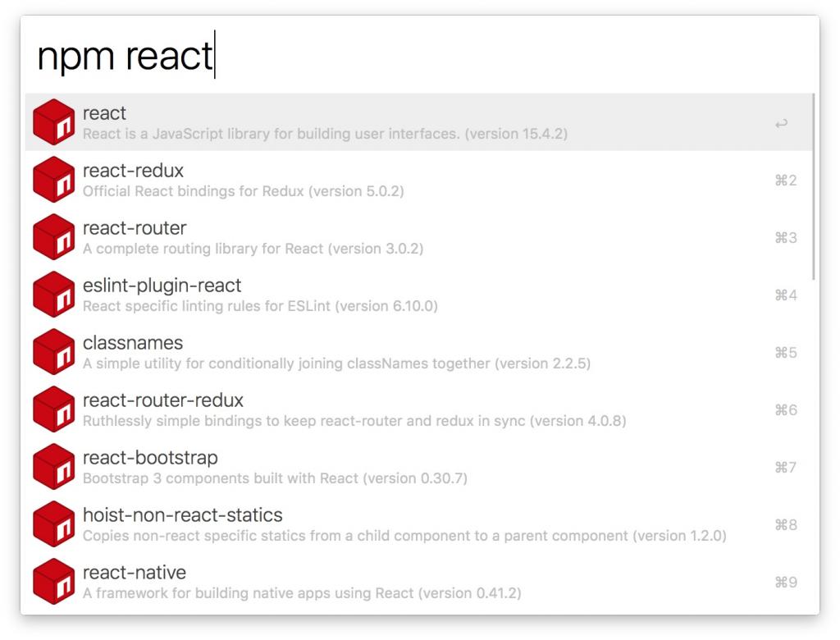Click the npm icon for react-native
Image resolution: width=840 pixels, height=640 pixels.
53,581
